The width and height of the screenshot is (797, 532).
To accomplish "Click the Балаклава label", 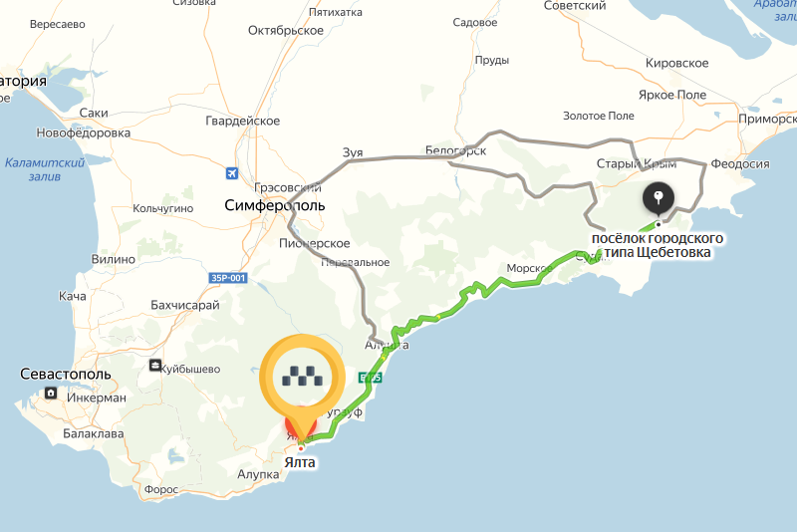I will coord(94,434).
